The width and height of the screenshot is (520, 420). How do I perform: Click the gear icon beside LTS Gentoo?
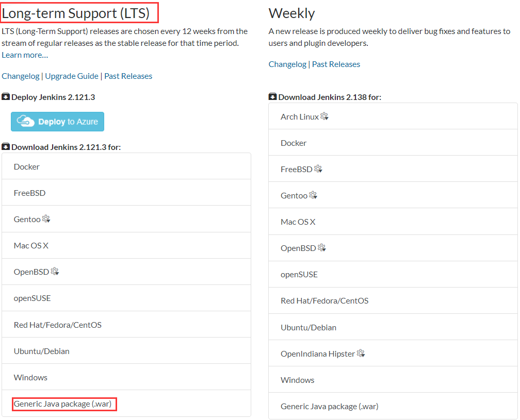point(46,219)
